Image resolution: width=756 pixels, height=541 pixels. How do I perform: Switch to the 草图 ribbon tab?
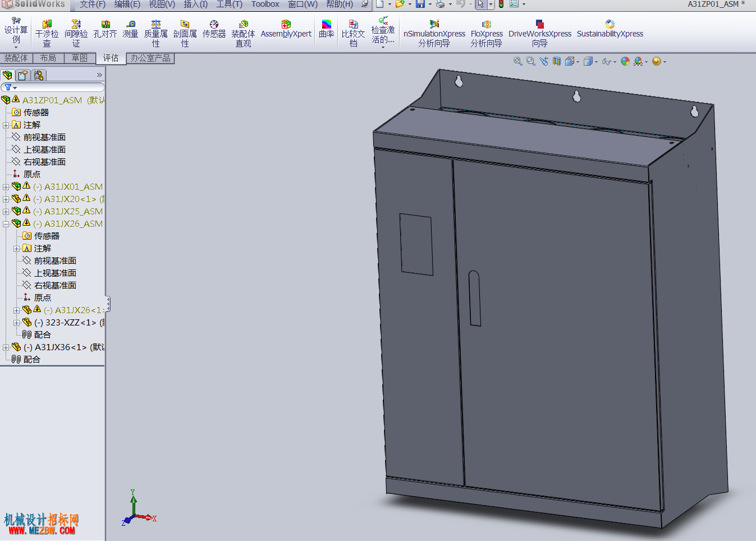pyautogui.click(x=80, y=58)
